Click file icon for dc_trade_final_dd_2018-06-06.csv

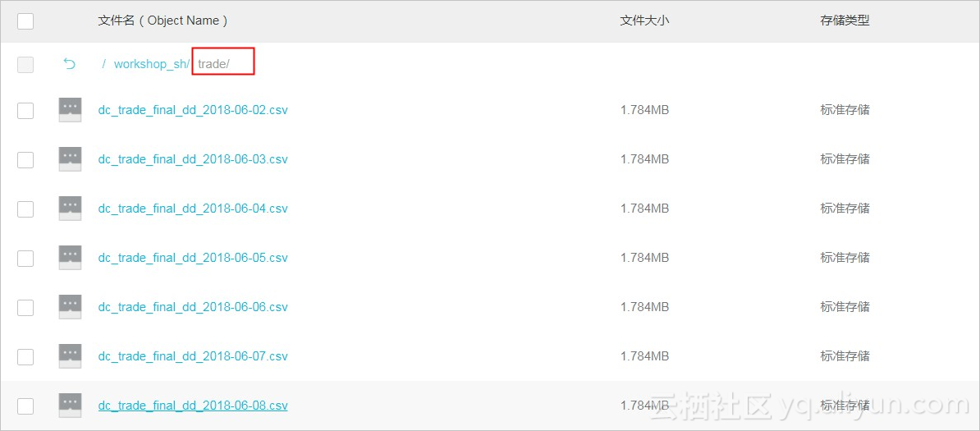pos(70,307)
